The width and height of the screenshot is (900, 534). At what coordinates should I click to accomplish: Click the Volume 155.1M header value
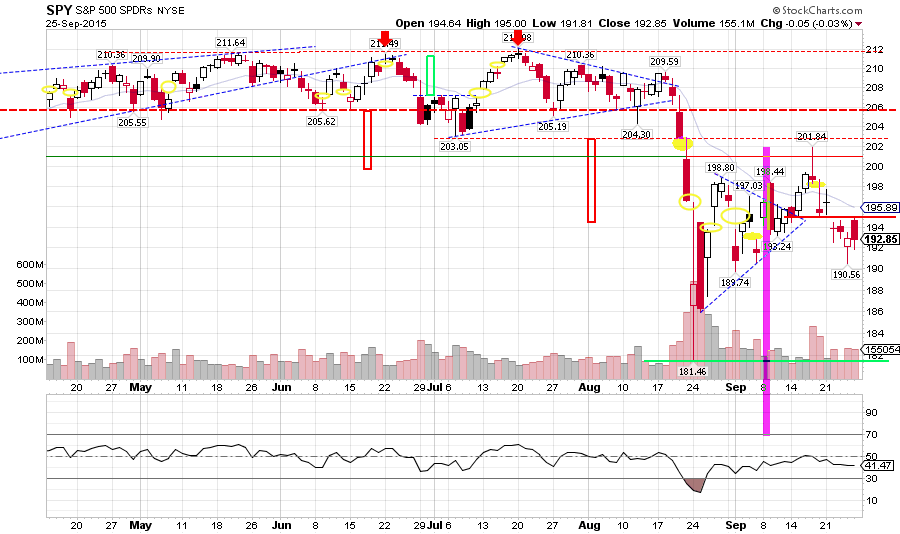point(713,24)
